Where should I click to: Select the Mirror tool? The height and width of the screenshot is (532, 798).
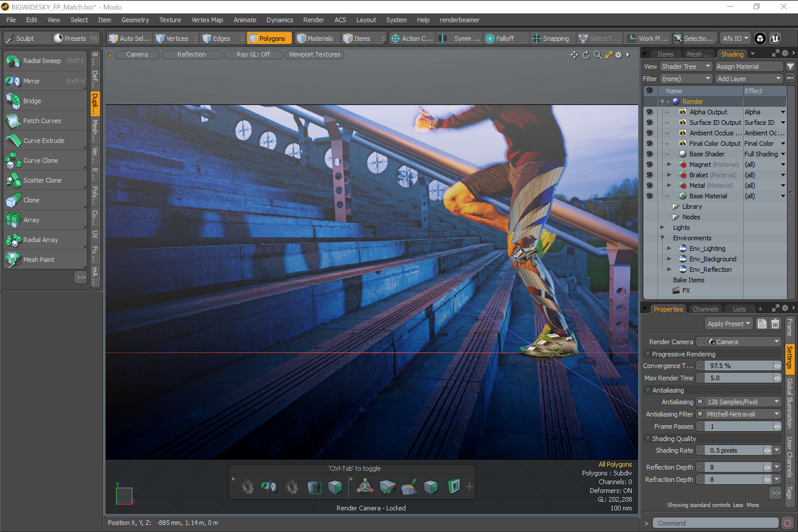point(32,81)
